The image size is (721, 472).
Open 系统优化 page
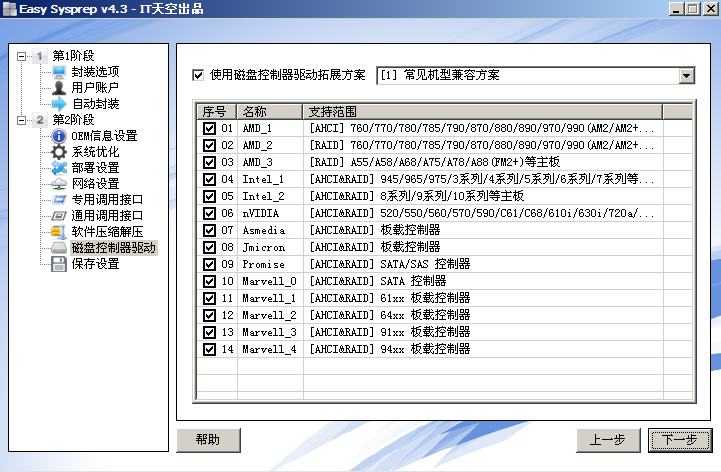[x=95, y=152]
